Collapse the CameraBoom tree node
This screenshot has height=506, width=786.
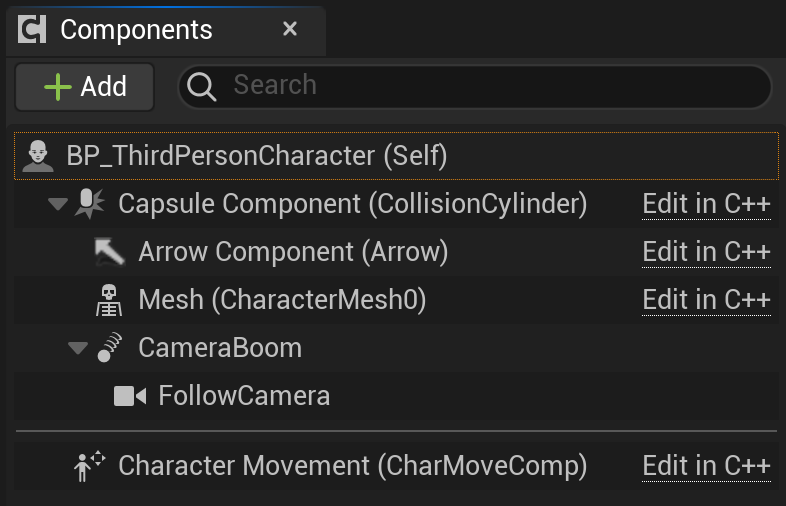78,348
